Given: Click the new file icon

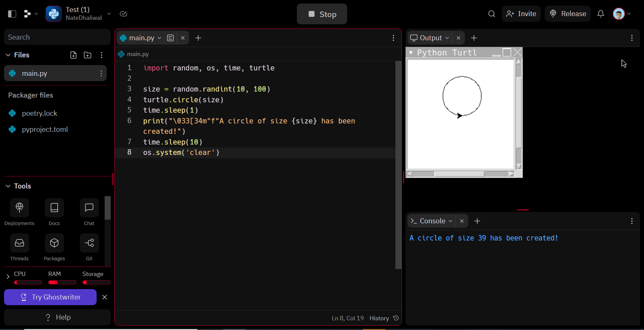Looking at the screenshot, I should [73, 55].
